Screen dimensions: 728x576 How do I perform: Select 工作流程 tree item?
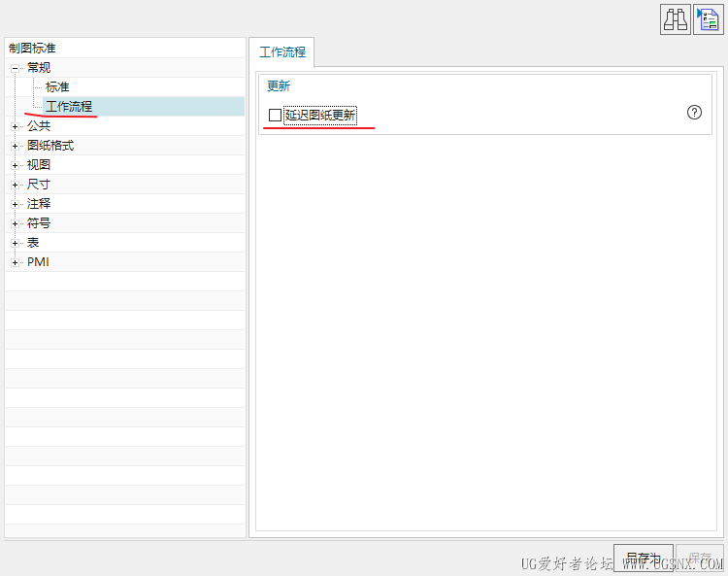[69, 107]
